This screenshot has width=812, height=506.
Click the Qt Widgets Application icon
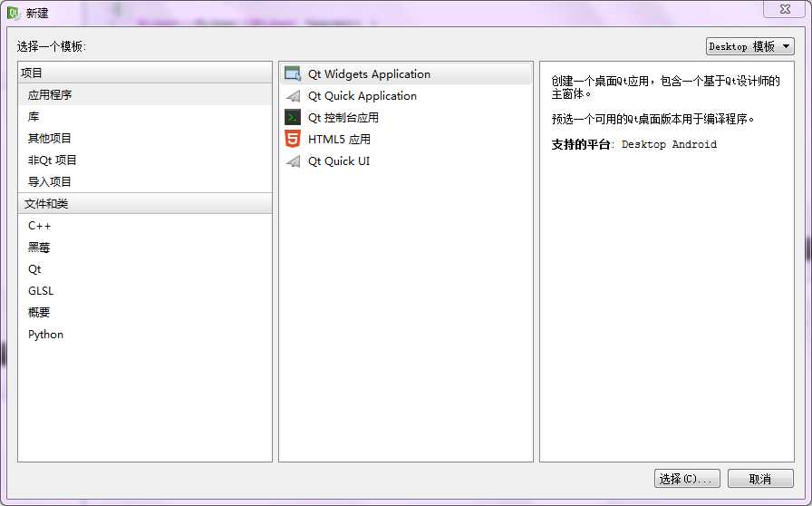coord(293,73)
